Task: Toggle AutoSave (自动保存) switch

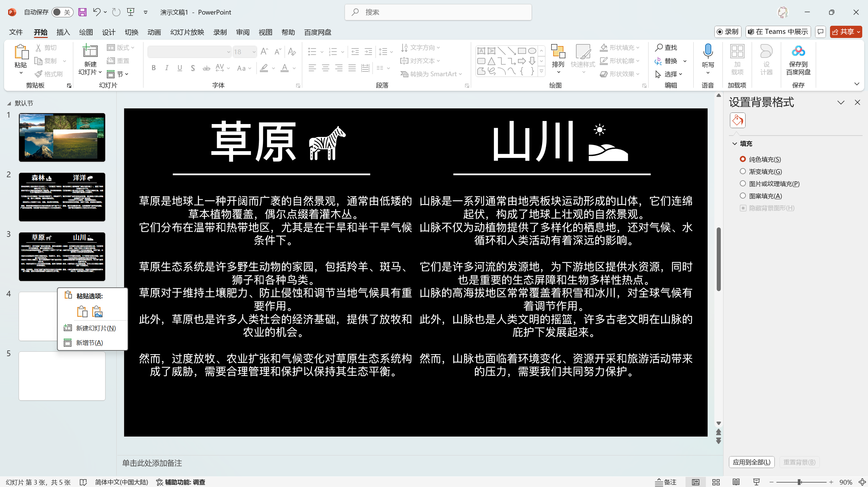Action: (x=62, y=12)
